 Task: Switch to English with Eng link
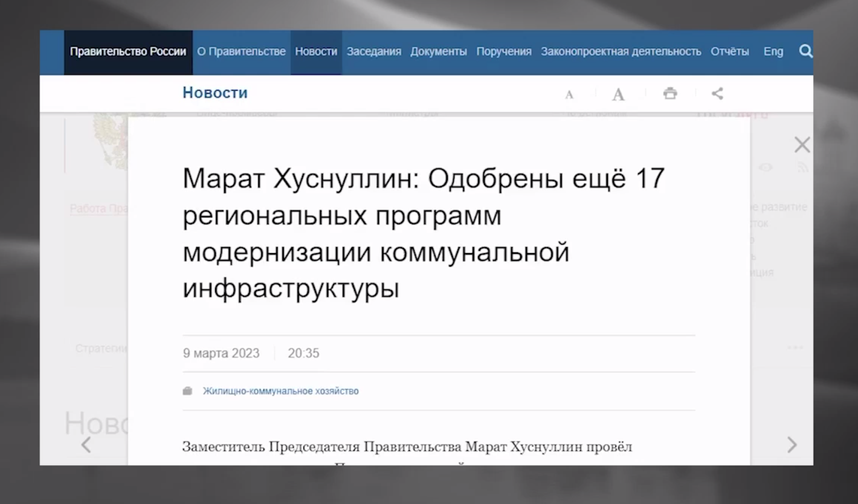[x=773, y=52]
